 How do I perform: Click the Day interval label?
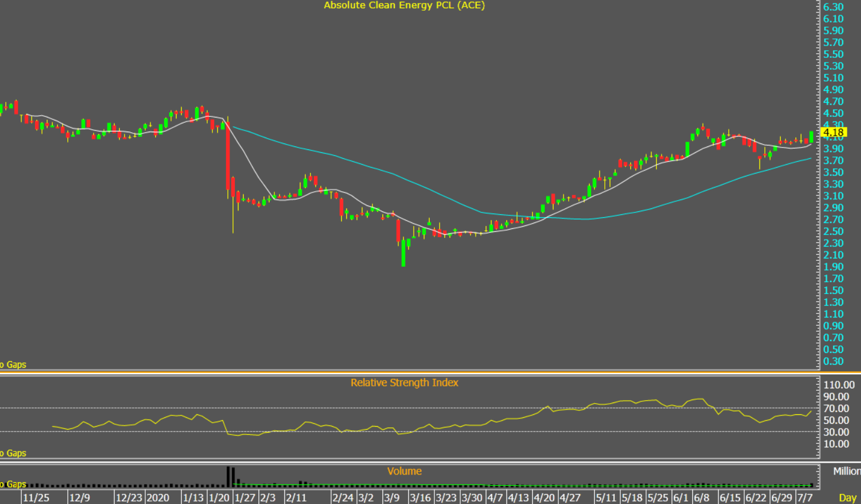(848, 498)
